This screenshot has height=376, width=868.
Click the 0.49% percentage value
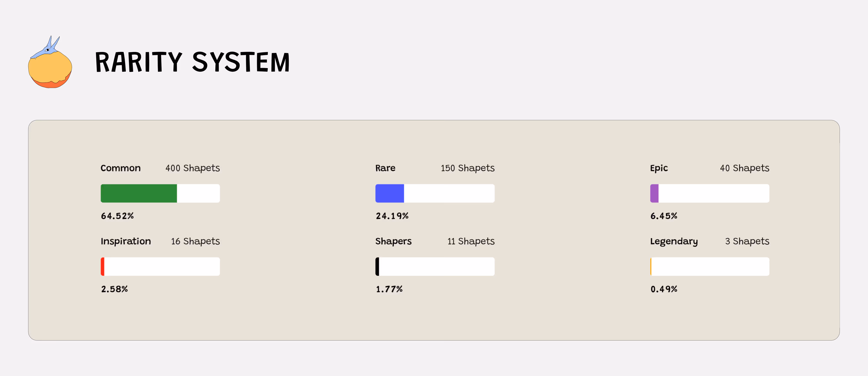tap(663, 289)
